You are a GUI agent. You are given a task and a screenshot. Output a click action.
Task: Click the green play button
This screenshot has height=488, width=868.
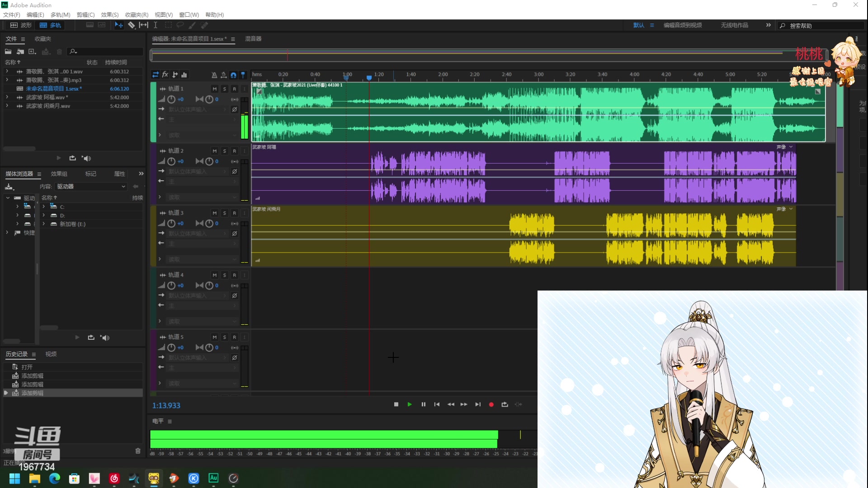point(410,404)
